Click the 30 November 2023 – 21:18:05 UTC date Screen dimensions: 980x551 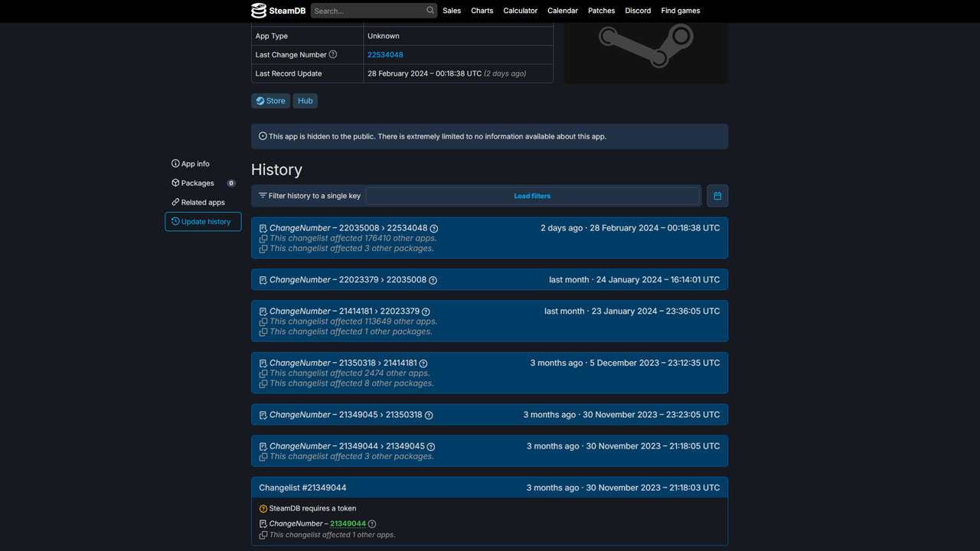click(653, 446)
